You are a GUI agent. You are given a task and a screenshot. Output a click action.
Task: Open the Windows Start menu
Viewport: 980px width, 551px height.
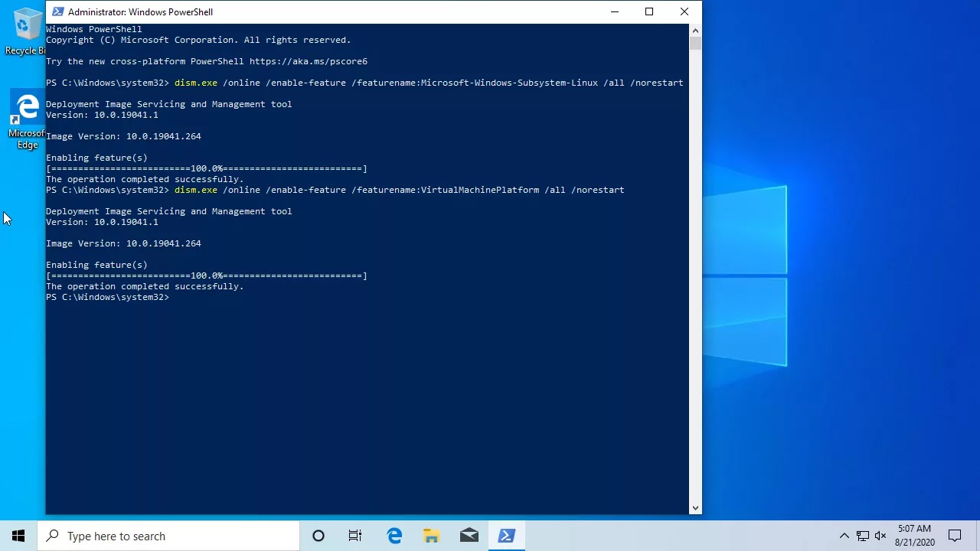(x=18, y=536)
